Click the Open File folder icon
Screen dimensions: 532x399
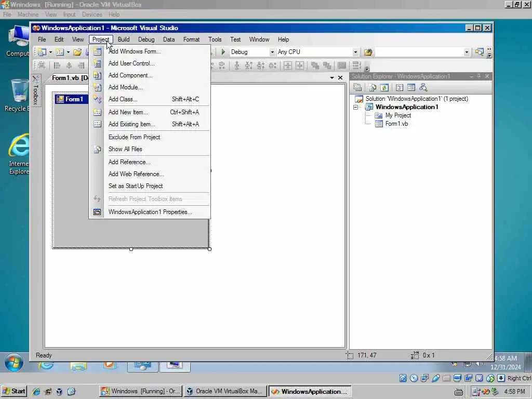tap(77, 52)
